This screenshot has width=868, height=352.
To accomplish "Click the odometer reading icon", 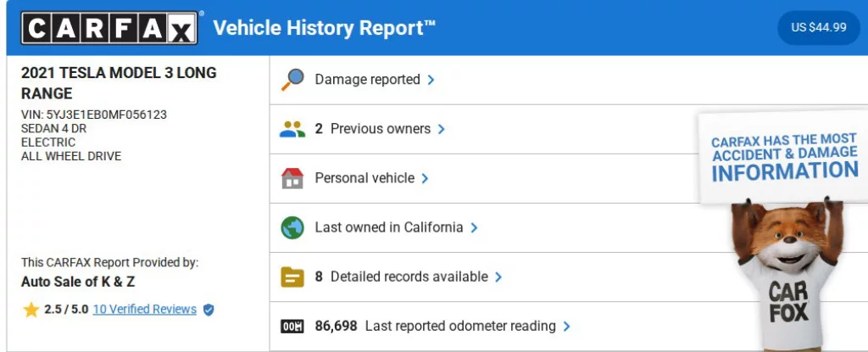I will (x=292, y=327).
